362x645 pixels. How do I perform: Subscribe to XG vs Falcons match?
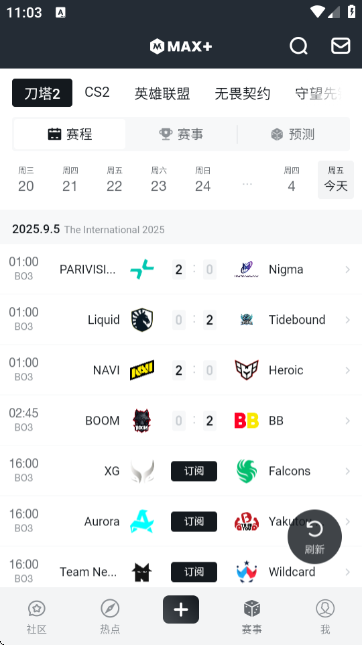(x=194, y=471)
